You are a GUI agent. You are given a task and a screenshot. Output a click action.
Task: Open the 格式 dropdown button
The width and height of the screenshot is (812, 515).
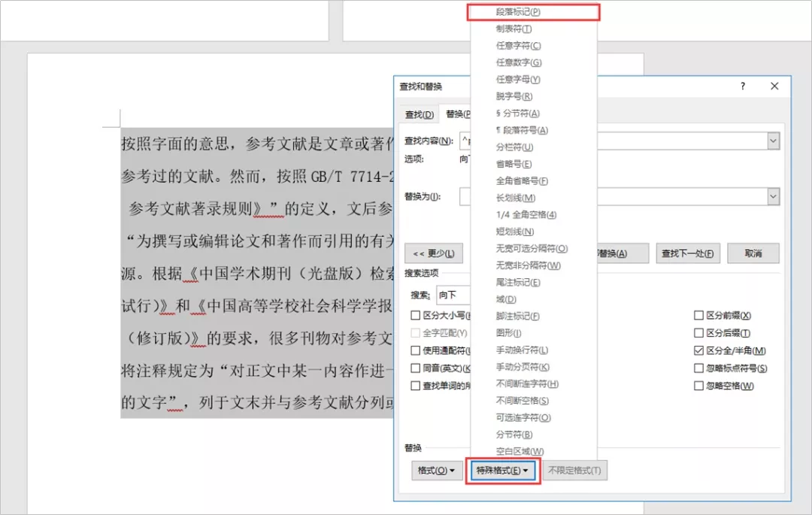pos(436,470)
